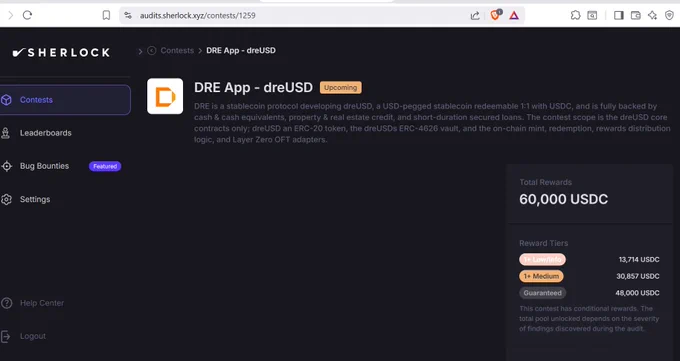Open site settings icon in the address bar

128,15
